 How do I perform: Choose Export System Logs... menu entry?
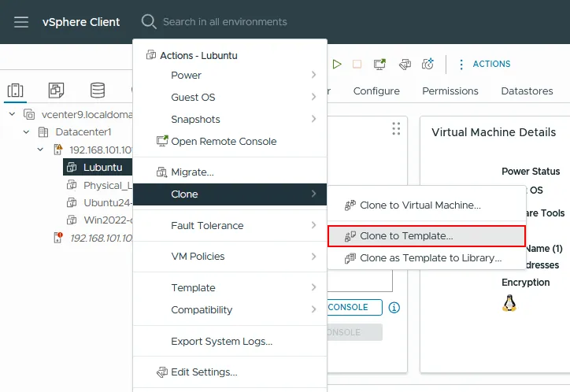(230, 342)
